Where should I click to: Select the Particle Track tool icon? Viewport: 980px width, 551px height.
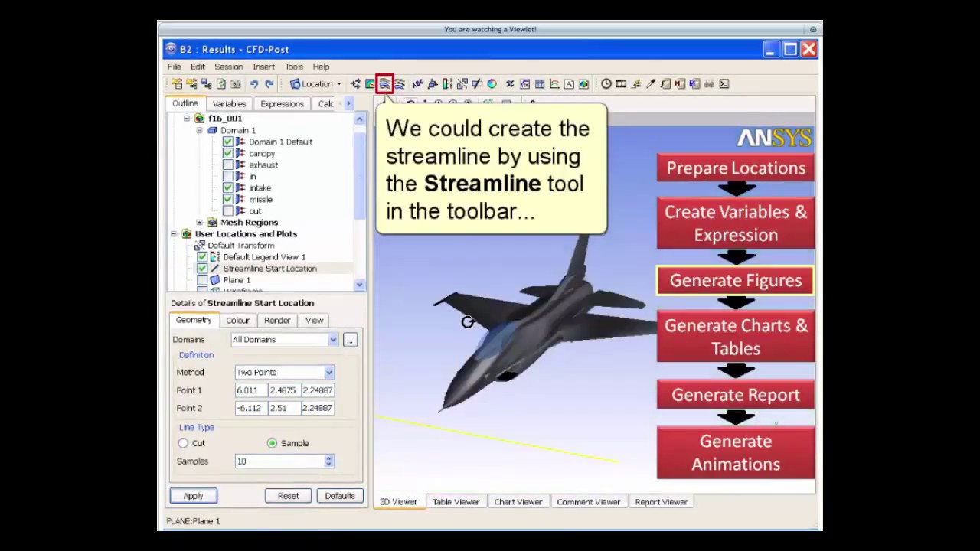(x=399, y=84)
